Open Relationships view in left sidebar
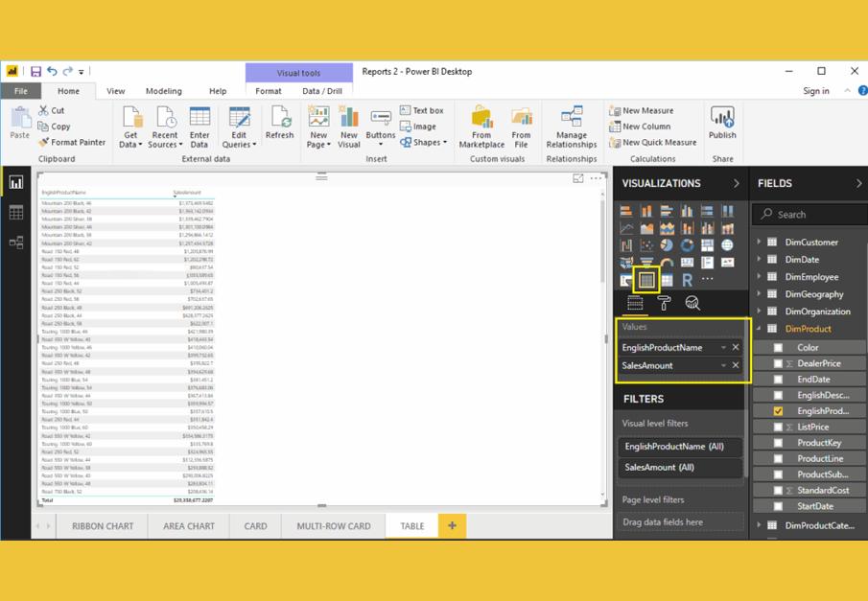The height and width of the screenshot is (601, 868). pyautogui.click(x=16, y=243)
